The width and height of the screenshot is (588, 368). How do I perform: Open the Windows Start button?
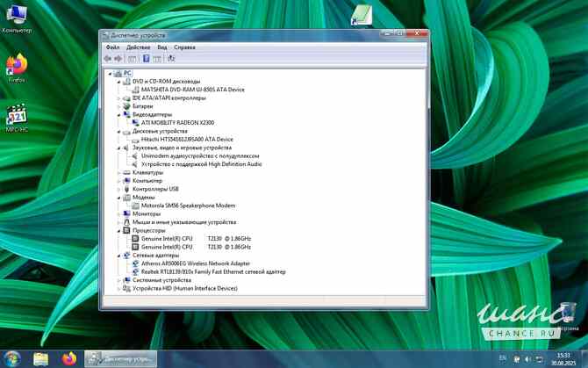pos(12,359)
